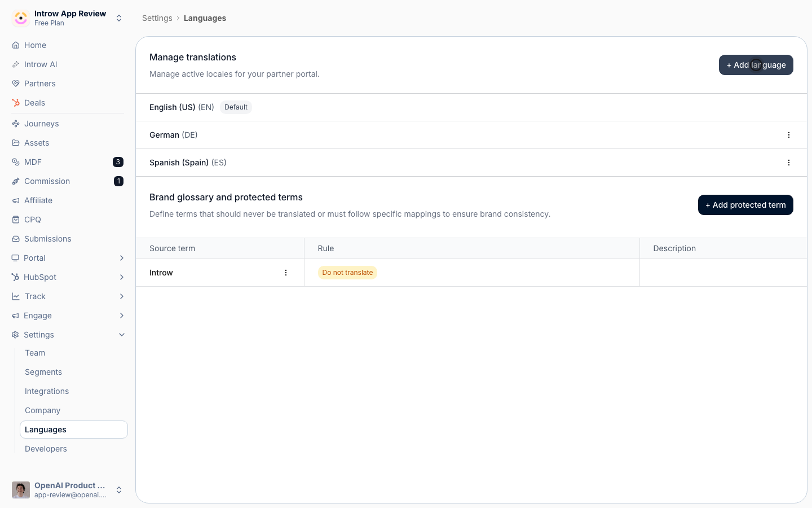The height and width of the screenshot is (508, 812).
Task: Open options menu for Introw term
Action: 286,273
